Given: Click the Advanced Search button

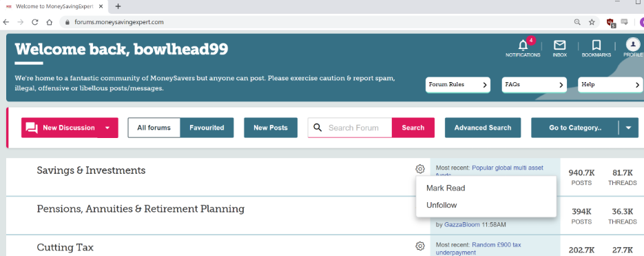Looking at the screenshot, I should (483, 128).
